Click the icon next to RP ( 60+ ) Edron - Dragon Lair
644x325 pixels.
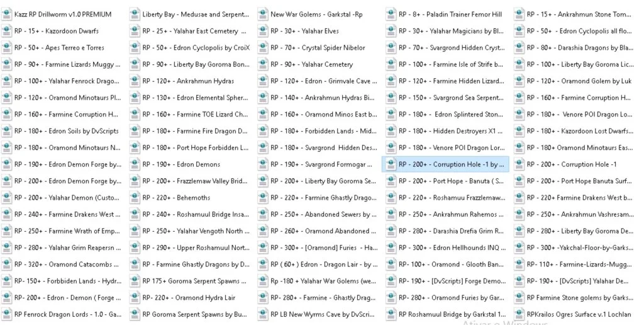(263, 265)
